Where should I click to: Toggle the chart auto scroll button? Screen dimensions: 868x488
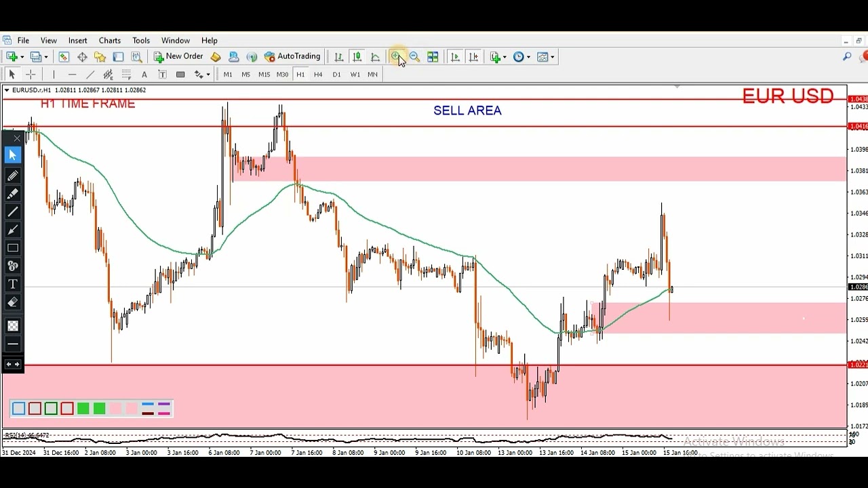click(455, 58)
